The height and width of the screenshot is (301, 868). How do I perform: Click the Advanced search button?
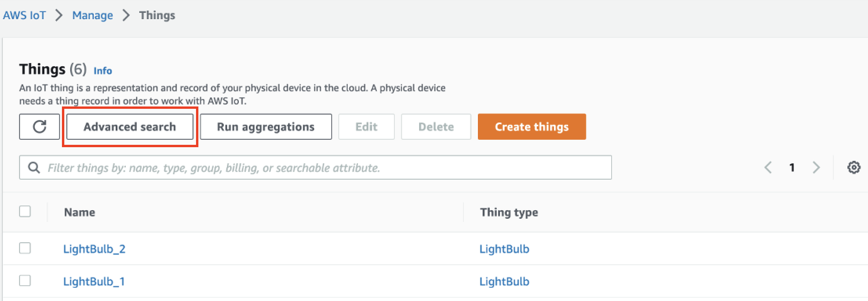point(130,127)
